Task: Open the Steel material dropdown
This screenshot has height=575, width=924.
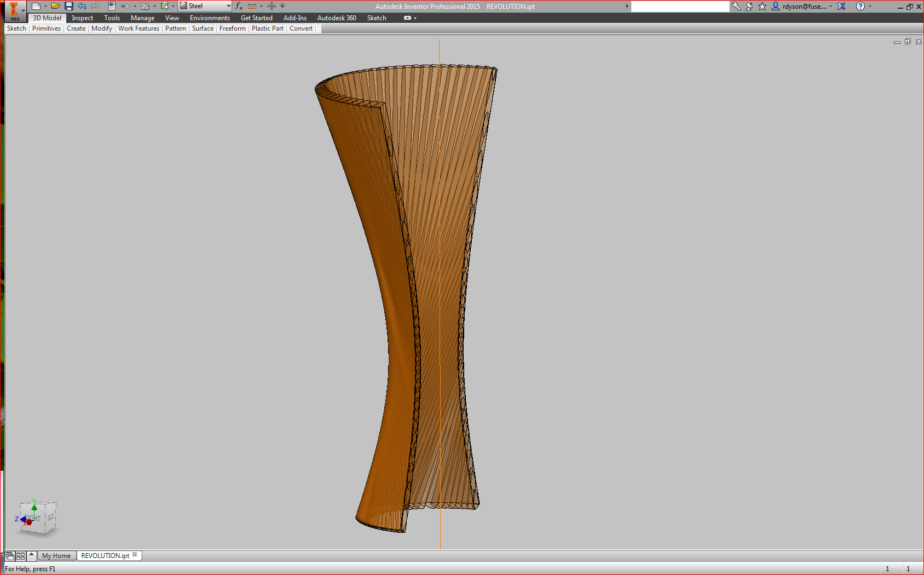Action: click(228, 6)
